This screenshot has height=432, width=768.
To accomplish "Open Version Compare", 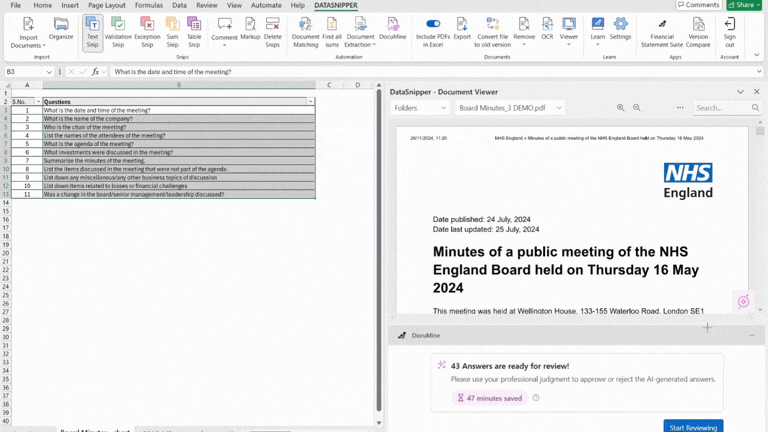I will click(x=698, y=32).
